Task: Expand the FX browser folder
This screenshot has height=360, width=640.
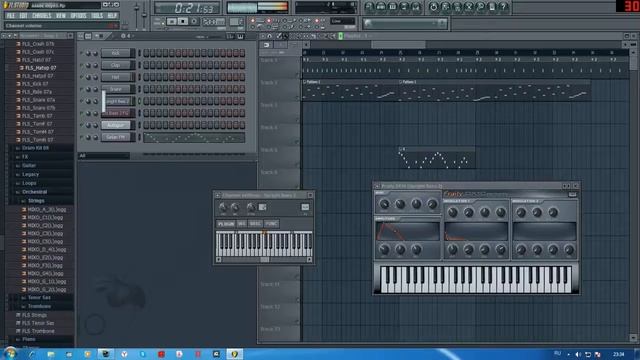Action: (x=25, y=157)
